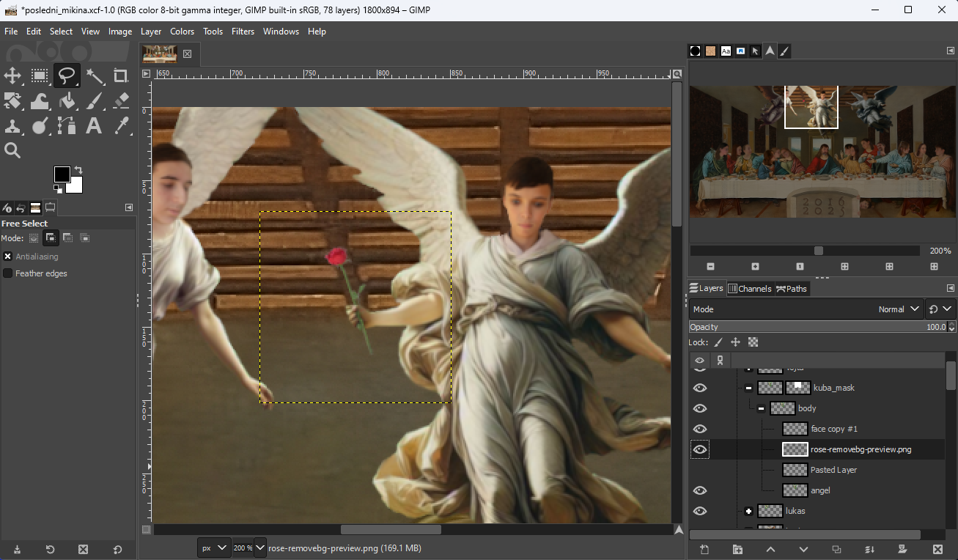Open the Layers dock configuration menu
The height and width of the screenshot is (560, 958).
[x=951, y=288]
